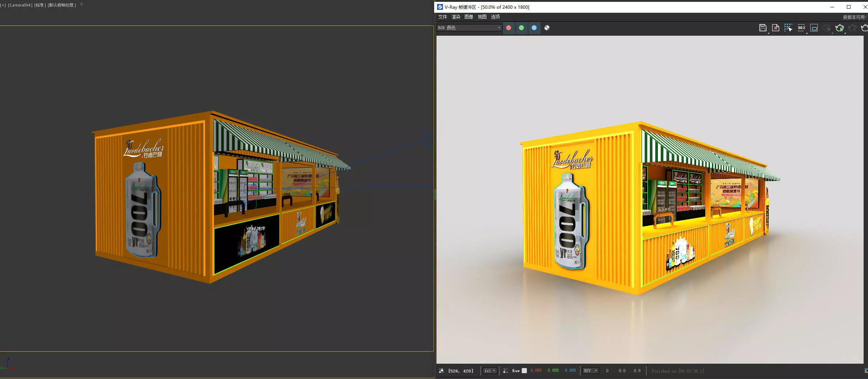The height and width of the screenshot is (379, 868).
Task: Open the 选项 menu
Action: click(x=495, y=17)
